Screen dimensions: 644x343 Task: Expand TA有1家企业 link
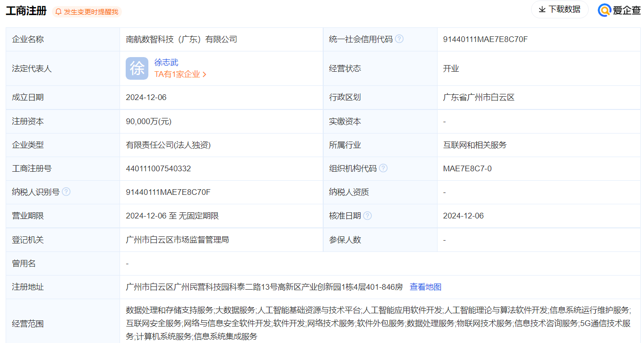180,75
